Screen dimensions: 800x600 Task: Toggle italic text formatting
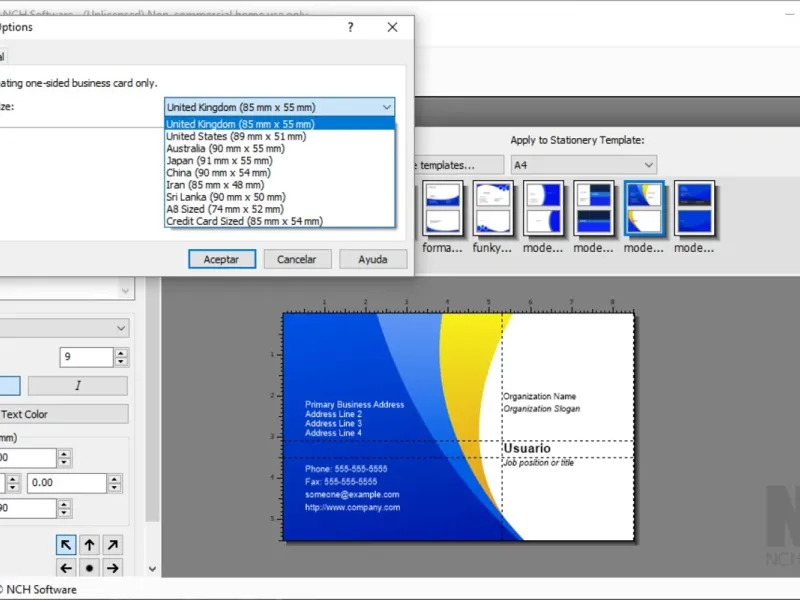[x=78, y=386]
